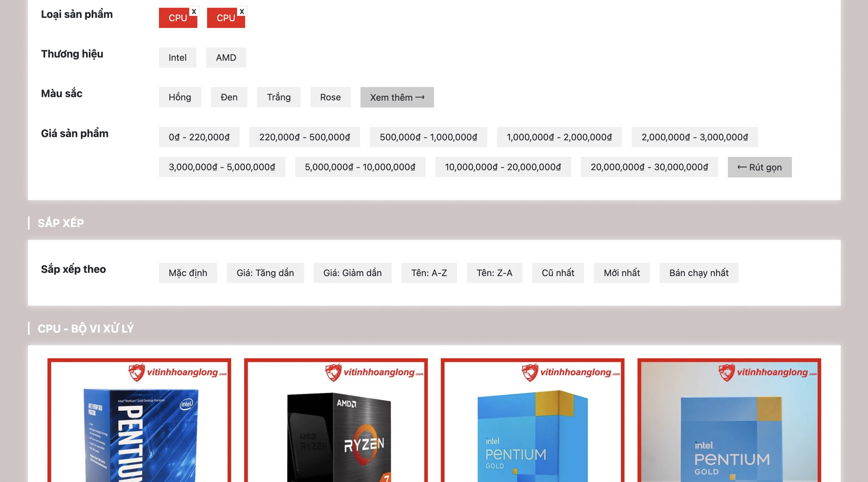Filter price 5,000,000đ - 10,000,000đ
This screenshot has height=482, width=868.
360,167
